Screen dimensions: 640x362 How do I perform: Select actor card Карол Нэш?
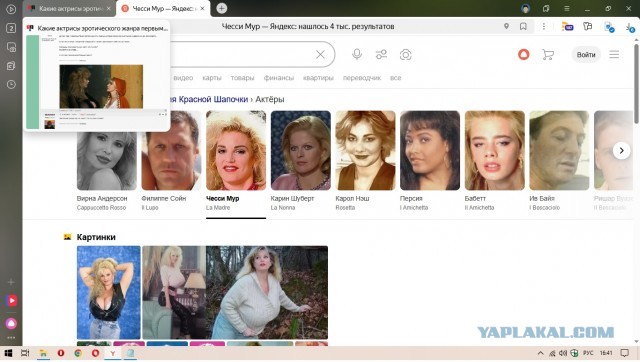(x=365, y=161)
